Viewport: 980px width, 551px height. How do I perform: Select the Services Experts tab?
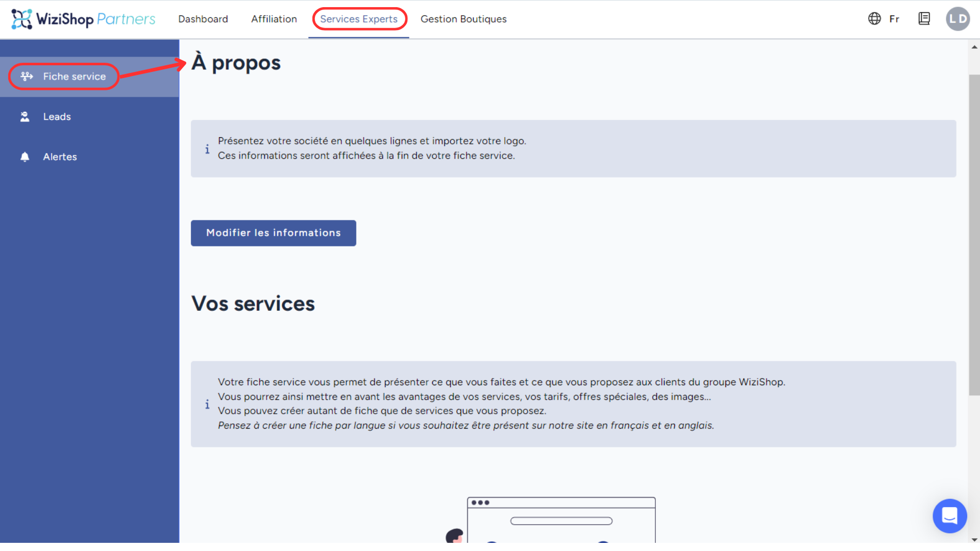pyautogui.click(x=359, y=19)
